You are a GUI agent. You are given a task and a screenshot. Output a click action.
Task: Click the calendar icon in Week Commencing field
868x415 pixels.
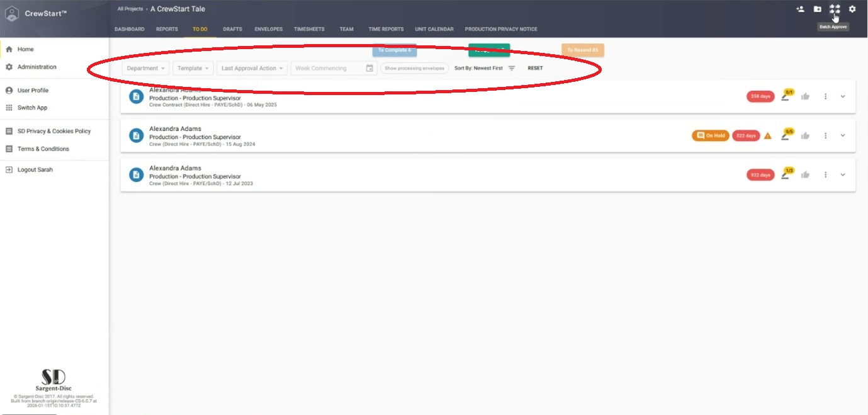tap(369, 68)
